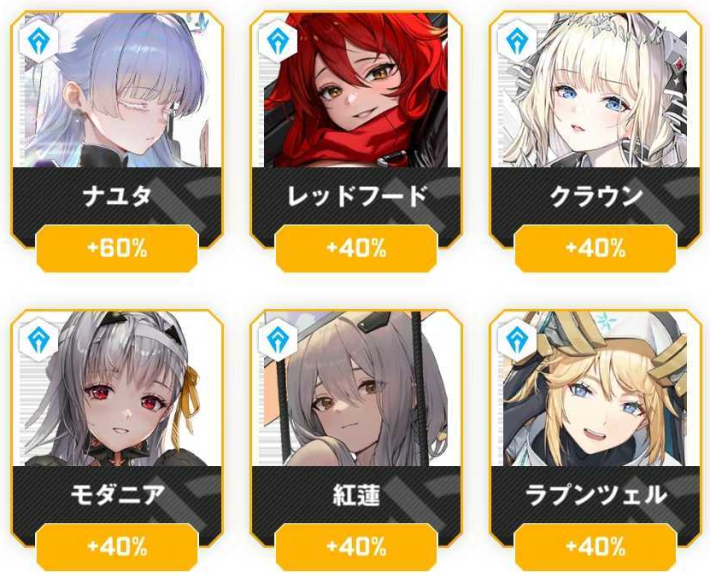Select the クラウン character portrait
Image resolution: width=710 pixels, height=577 pixels.
(595, 90)
